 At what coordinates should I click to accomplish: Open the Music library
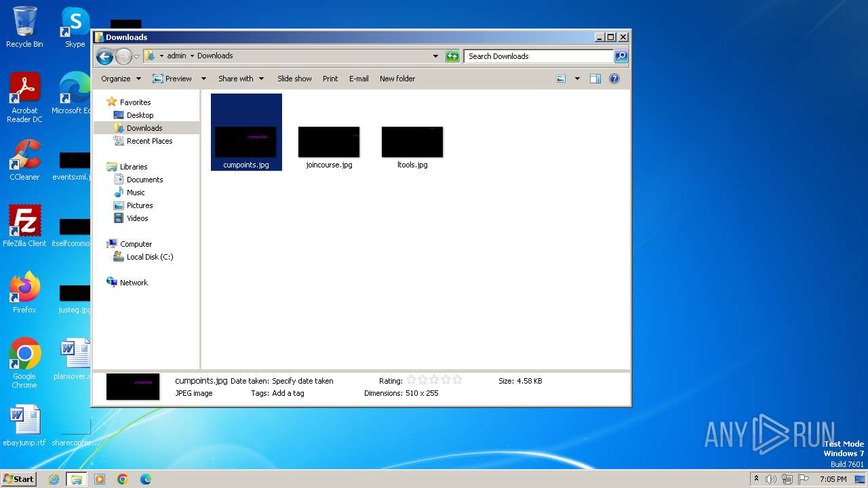click(136, 192)
